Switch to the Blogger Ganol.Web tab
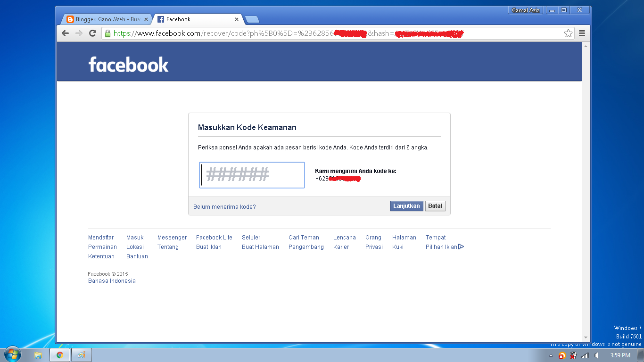 (107, 19)
